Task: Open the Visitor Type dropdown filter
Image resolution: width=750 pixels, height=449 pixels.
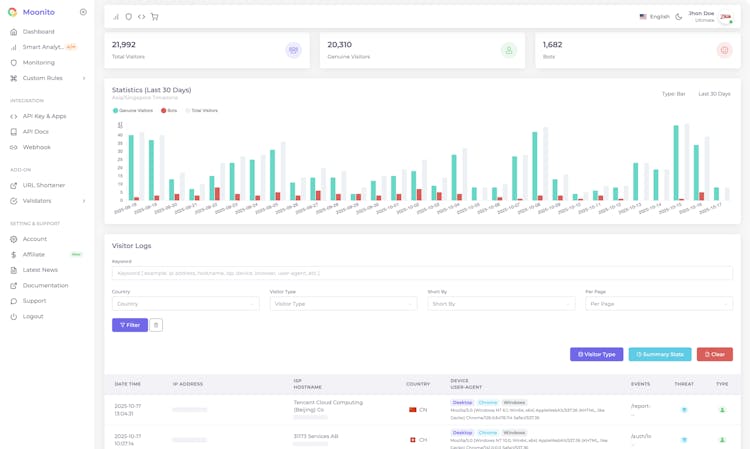Action: point(342,303)
